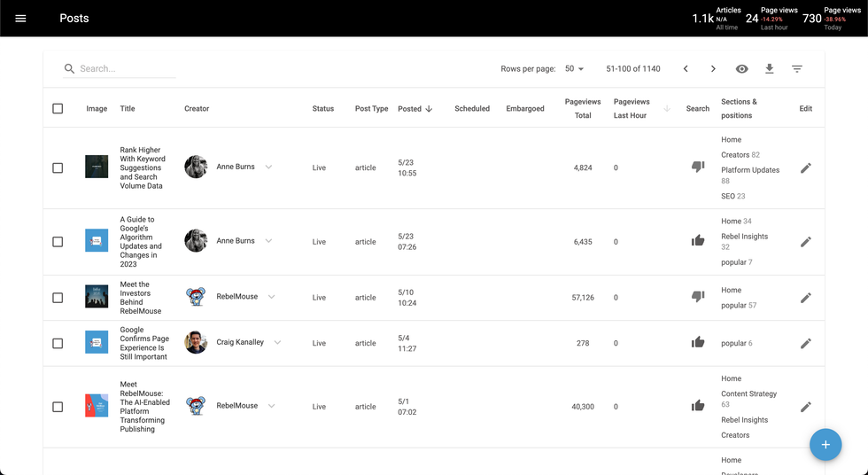
Task: Check the box for A Guide to Google's Algorithm post
Action: (x=58, y=242)
